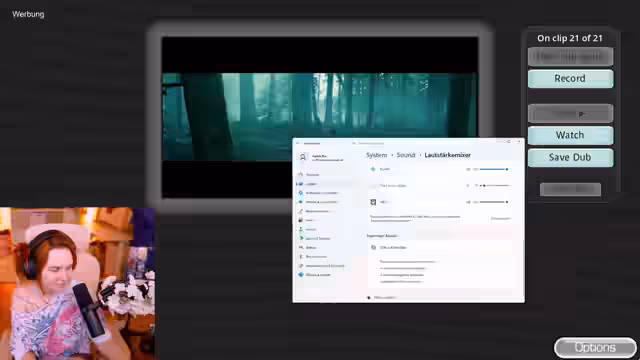Open Netzwerk & Internet sidebar icon

301,202
